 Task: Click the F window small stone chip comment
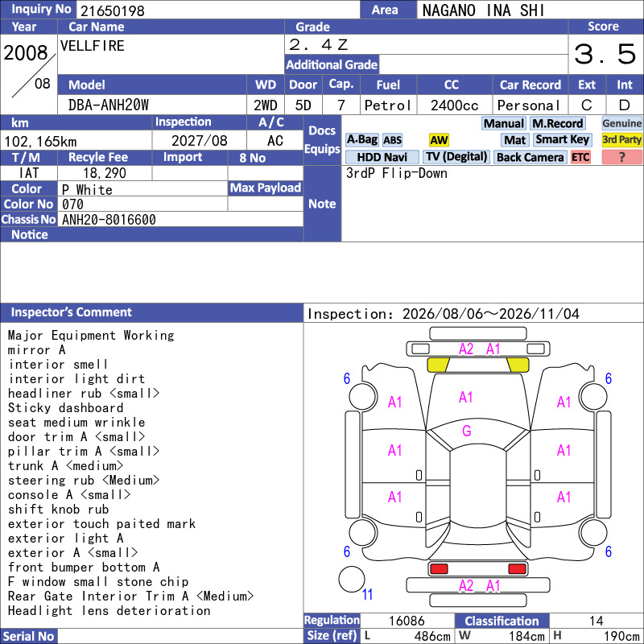coord(98,581)
